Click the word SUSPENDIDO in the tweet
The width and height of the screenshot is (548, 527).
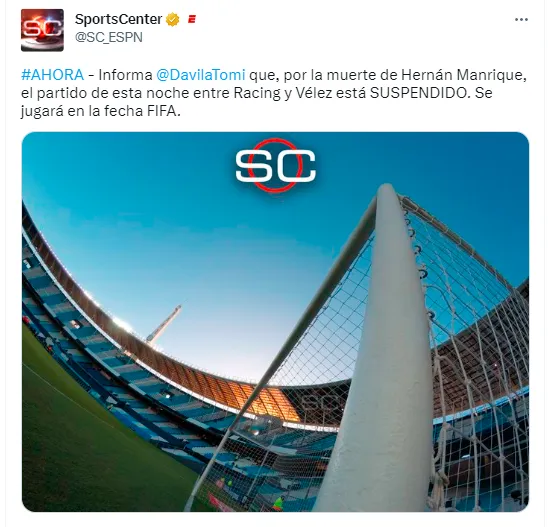418,93
